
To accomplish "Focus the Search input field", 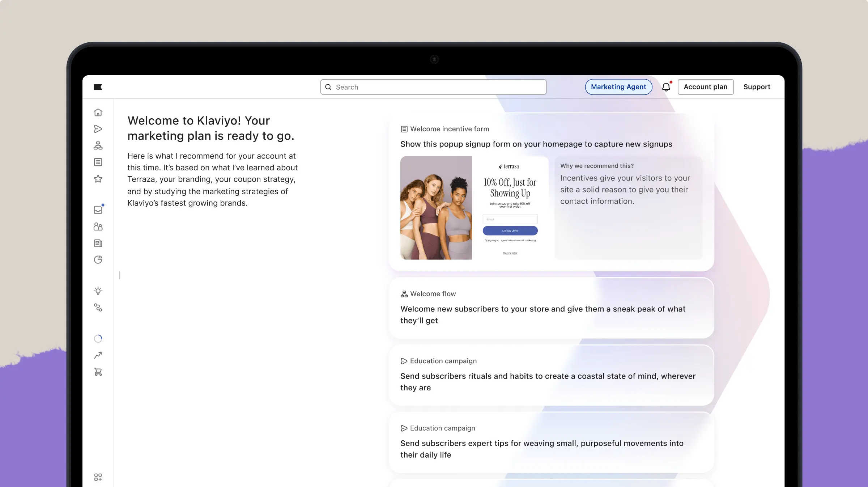I will click(433, 87).
